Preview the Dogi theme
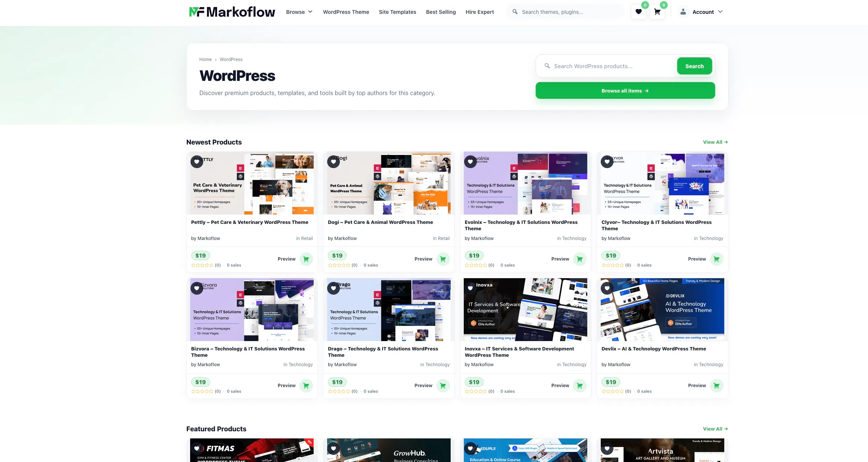The height and width of the screenshot is (462, 868). click(x=423, y=259)
